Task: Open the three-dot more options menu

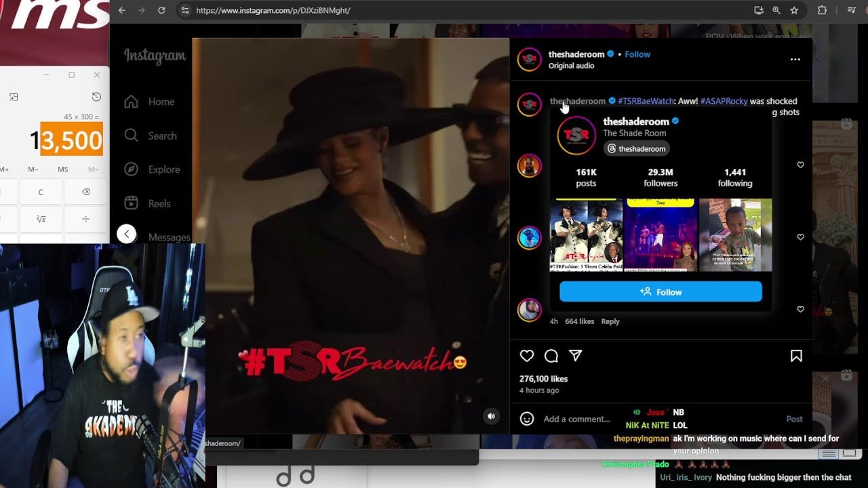Action: pos(795,60)
